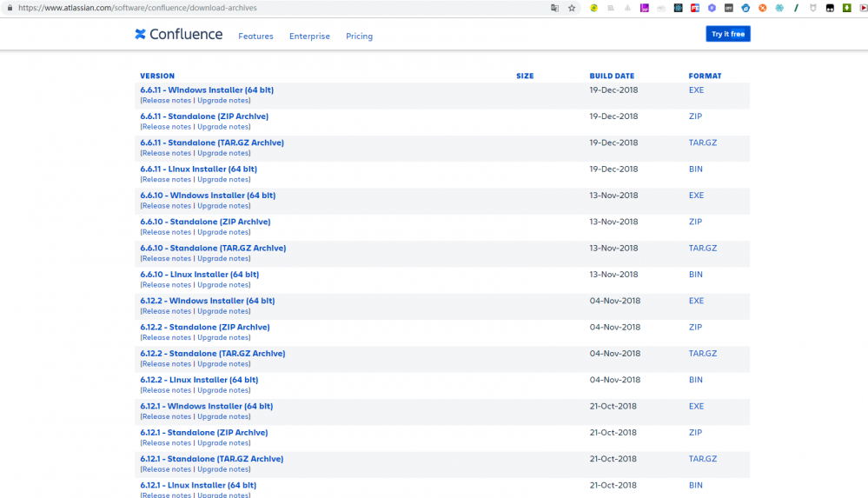
Task: Open the Enterprise menu item
Action: 309,37
